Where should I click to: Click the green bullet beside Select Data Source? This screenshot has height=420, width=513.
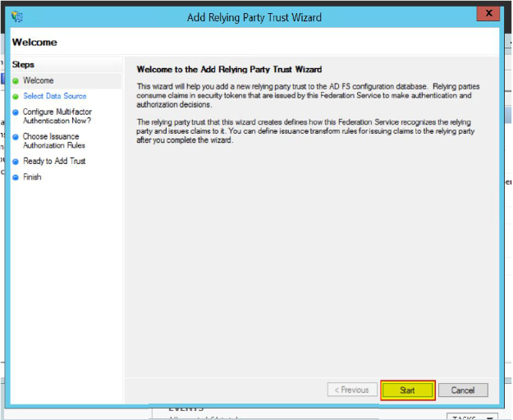[x=16, y=96]
